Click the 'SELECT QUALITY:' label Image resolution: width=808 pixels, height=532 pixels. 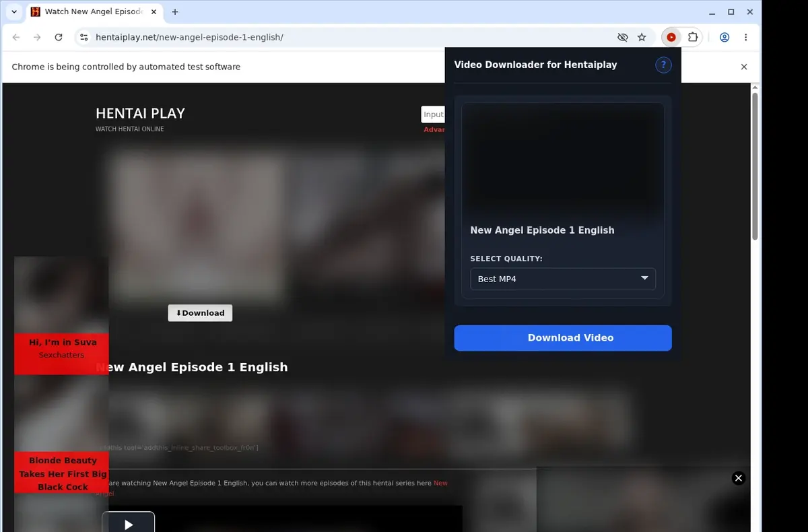point(506,259)
